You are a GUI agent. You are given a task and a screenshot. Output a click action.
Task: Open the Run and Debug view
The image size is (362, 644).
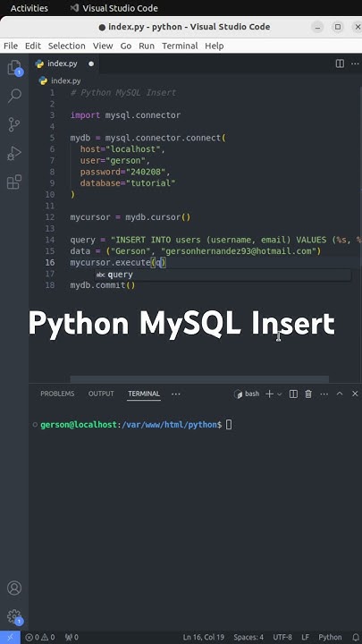pyautogui.click(x=14, y=153)
